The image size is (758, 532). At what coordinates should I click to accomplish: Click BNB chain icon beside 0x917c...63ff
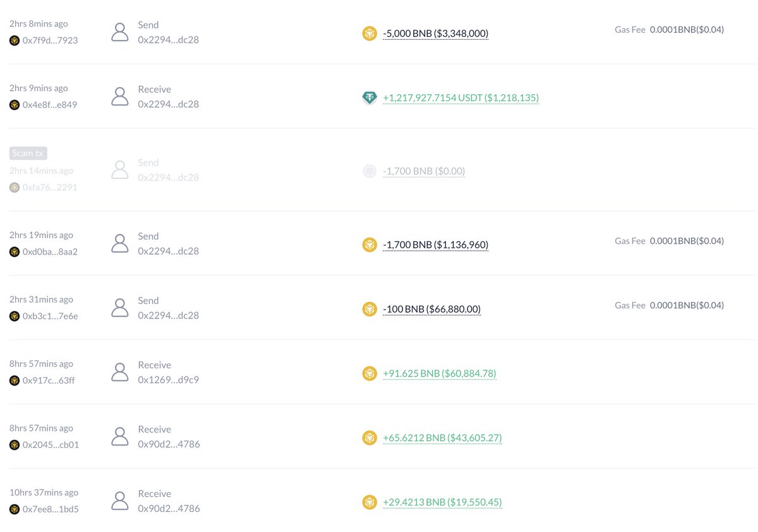click(x=15, y=380)
